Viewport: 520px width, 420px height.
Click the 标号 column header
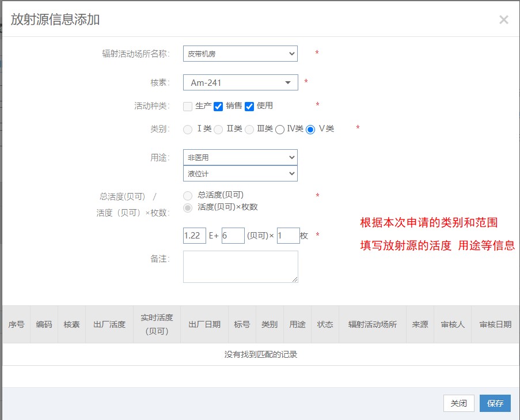tap(242, 324)
